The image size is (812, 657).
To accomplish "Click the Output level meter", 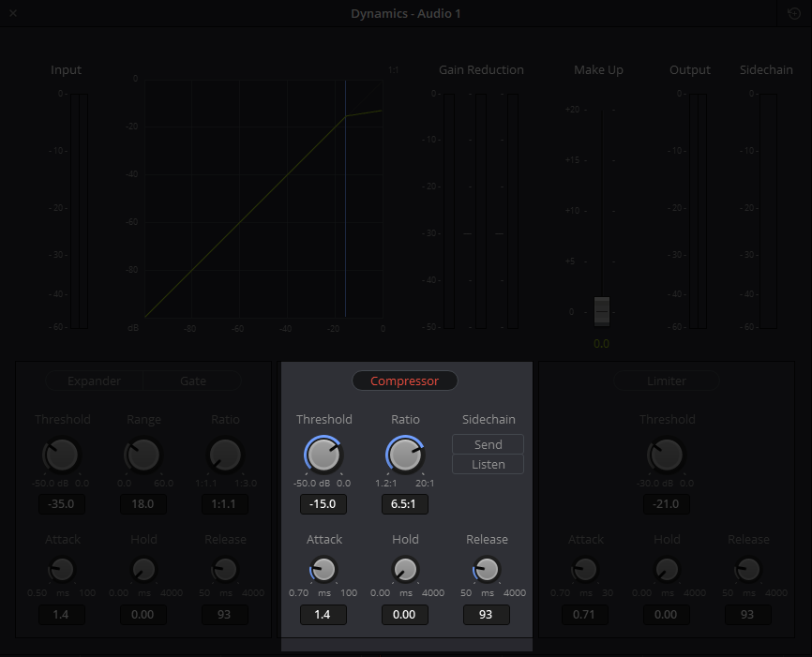I will [698, 211].
